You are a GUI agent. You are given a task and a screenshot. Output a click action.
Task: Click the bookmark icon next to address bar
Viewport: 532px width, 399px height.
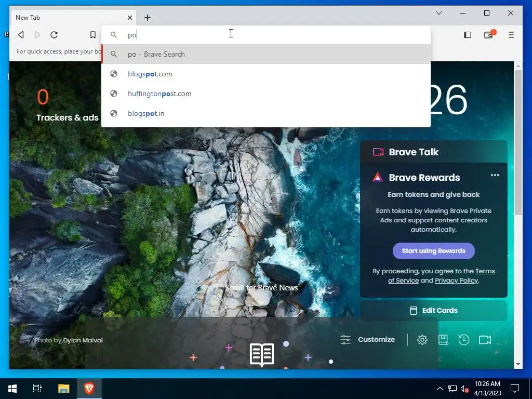click(92, 35)
